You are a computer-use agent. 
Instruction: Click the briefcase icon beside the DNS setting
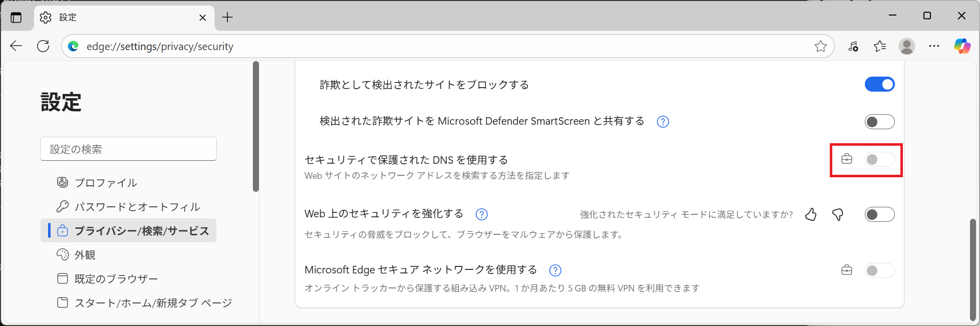point(846,159)
